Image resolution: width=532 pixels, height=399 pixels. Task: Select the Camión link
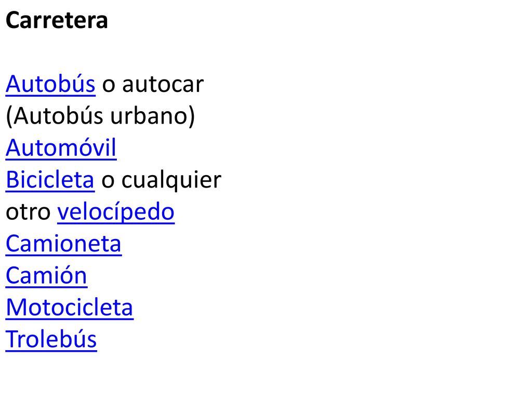click(46, 275)
